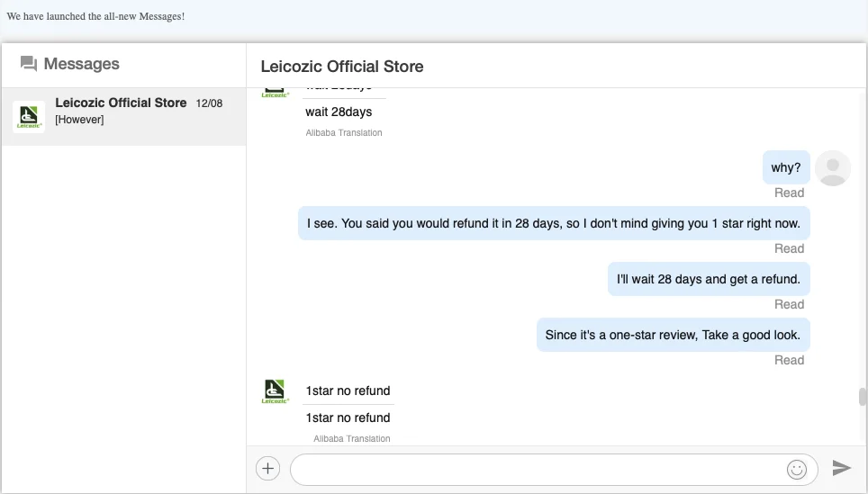Open the emoji smiley picker
The height and width of the screenshot is (494, 868).
(797, 470)
